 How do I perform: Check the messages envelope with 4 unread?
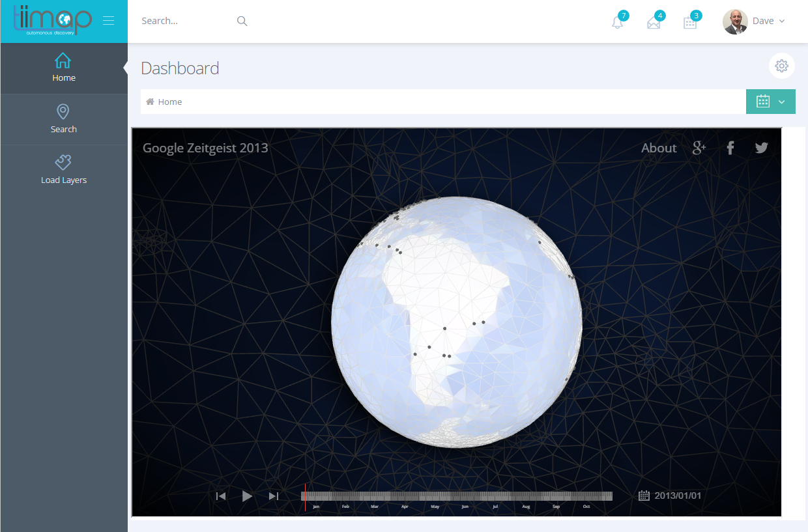[653, 21]
